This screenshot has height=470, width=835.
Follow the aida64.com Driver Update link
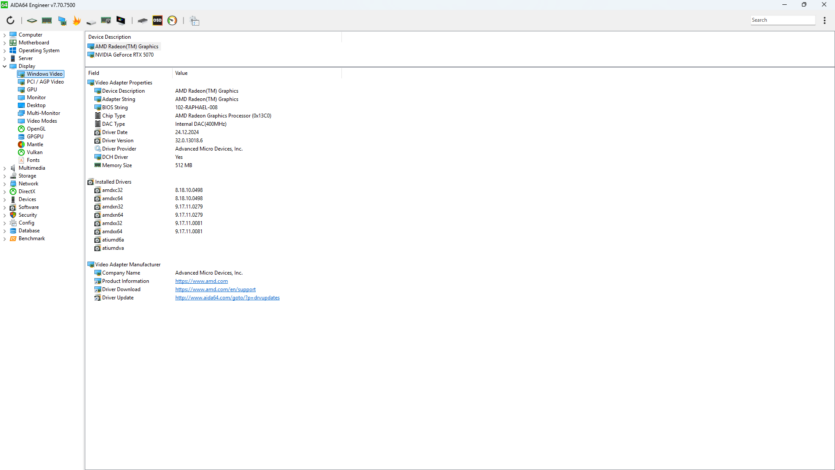[x=227, y=297]
